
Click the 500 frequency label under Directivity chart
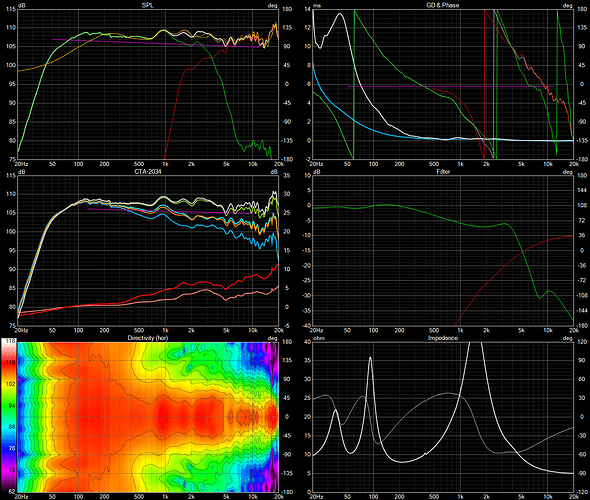(x=139, y=497)
